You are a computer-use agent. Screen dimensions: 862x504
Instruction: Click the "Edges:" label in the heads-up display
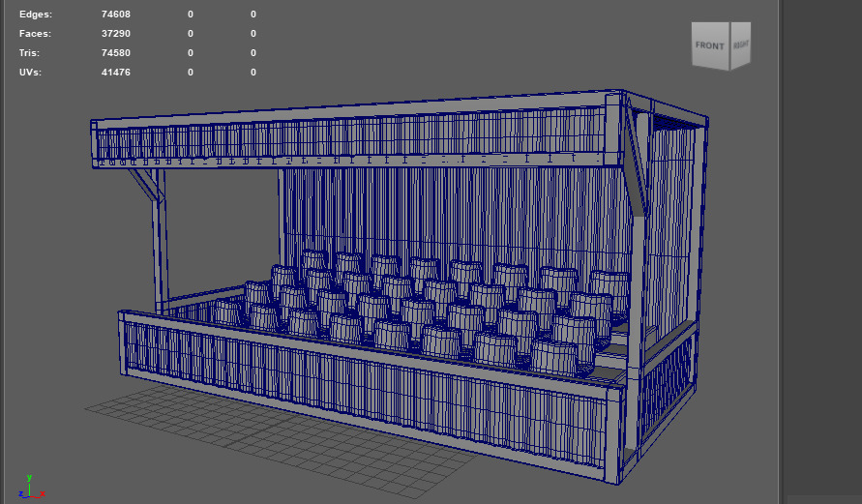click(36, 15)
